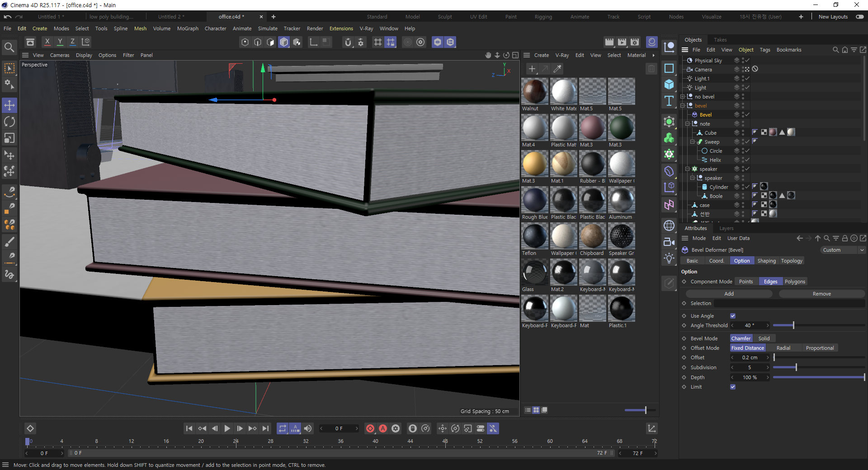
Task: Select the Move tool in left toolbar
Action: point(9,105)
